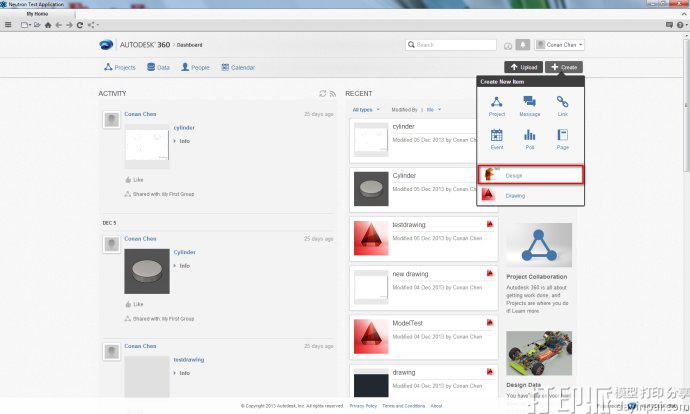
Task: Open the Data section
Action: click(x=158, y=67)
